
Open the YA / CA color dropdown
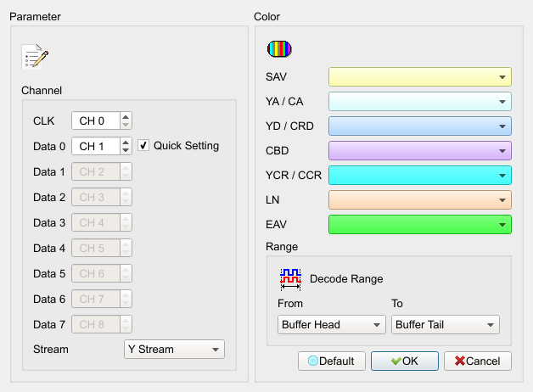[x=420, y=102]
